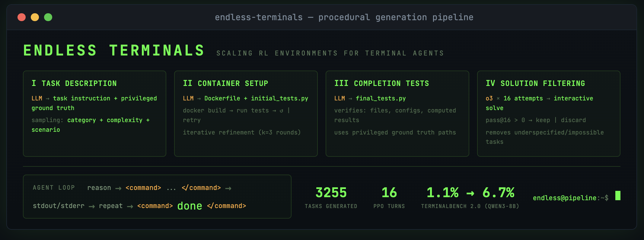Screen dimensions: 644x240
Task: Click the Dockerfile + initial_tests.py text
Action: coord(256,98)
